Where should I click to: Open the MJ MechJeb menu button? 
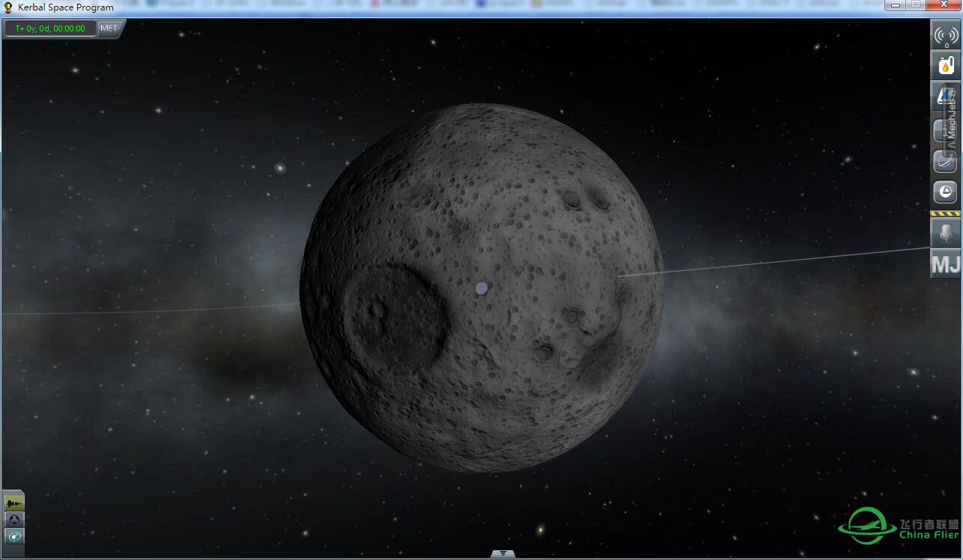point(945,264)
